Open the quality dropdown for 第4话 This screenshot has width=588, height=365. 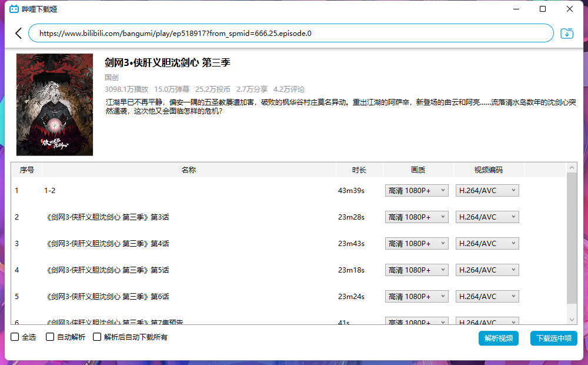click(x=417, y=243)
